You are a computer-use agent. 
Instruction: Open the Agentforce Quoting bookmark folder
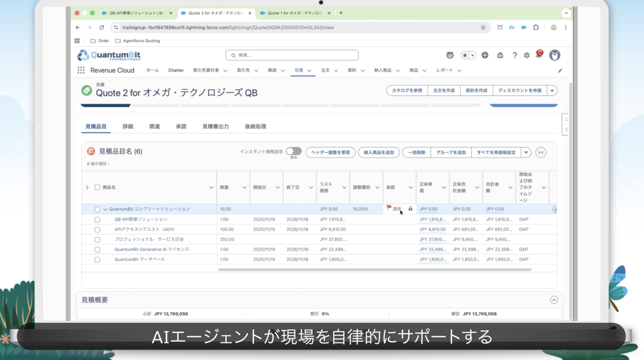click(137, 41)
